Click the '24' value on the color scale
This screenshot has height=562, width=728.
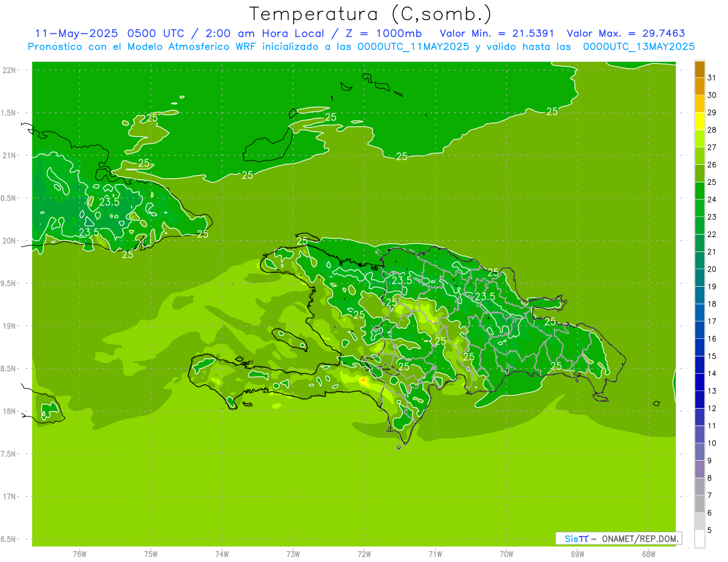point(712,199)
